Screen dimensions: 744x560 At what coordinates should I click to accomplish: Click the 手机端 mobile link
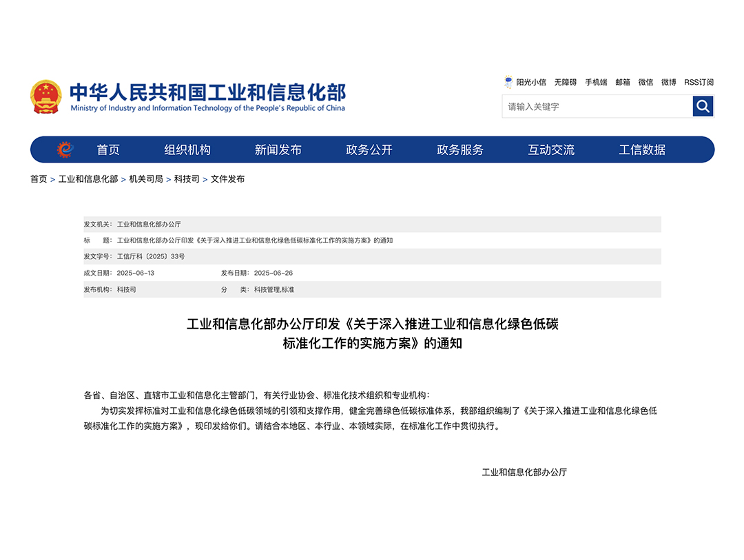596,82
